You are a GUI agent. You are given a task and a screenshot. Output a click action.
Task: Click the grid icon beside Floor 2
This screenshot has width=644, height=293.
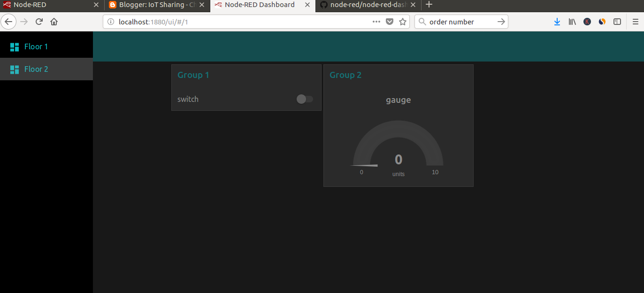(14, 69)
